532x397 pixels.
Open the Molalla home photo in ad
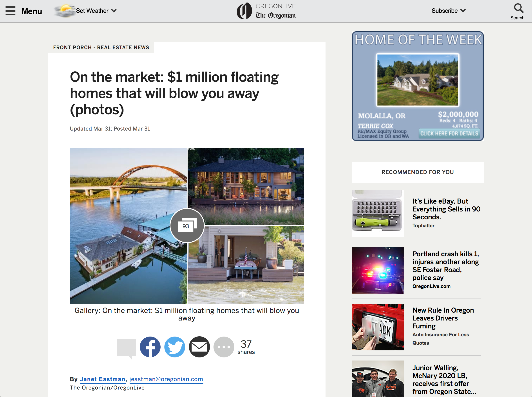(418, 80)
